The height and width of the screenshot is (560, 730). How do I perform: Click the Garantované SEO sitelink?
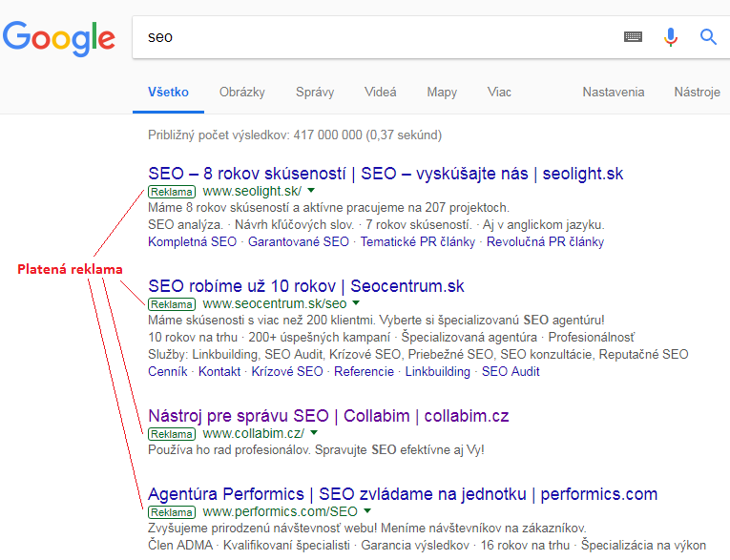pos(299,241)
